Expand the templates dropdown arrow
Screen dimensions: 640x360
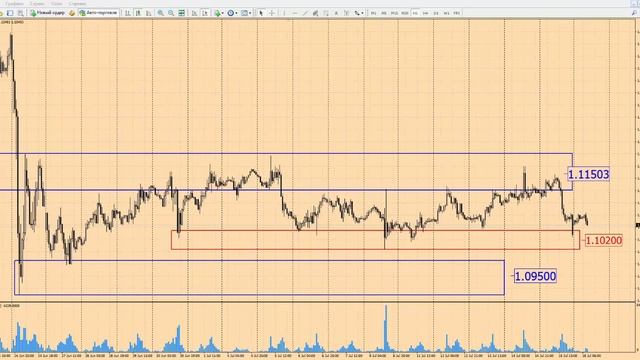click(250, 13)
